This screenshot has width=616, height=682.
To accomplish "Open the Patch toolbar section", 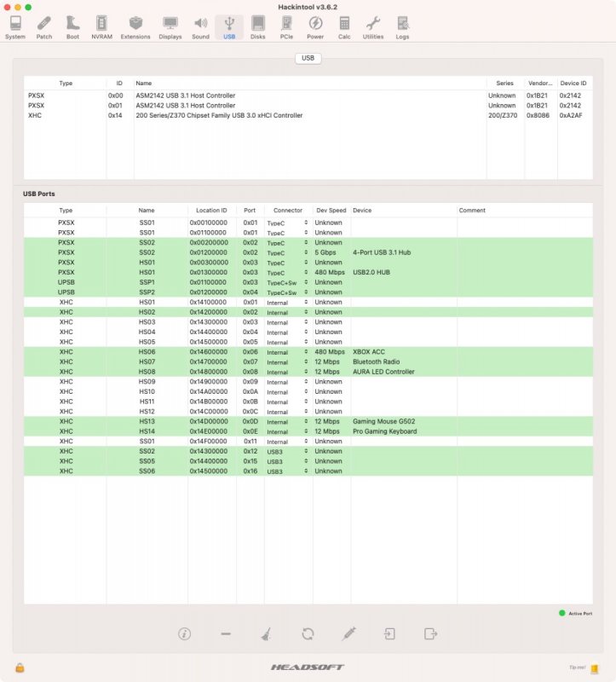I will point(44,28).
